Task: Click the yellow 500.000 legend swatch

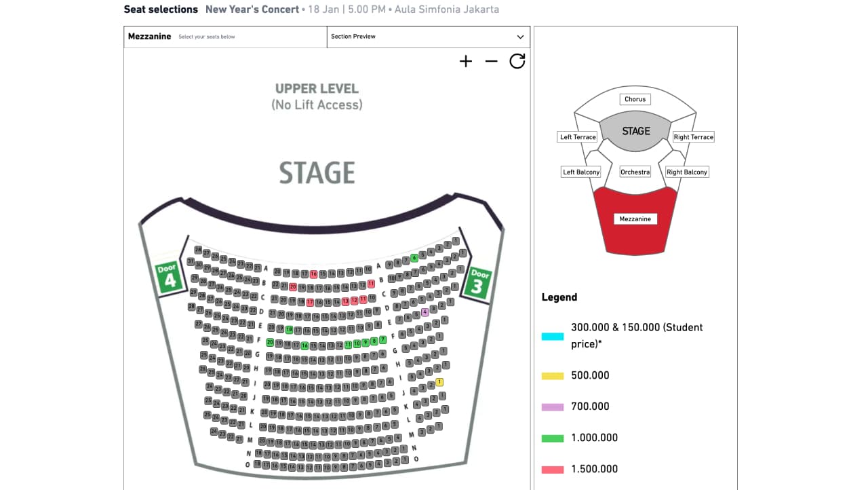Action: 552,376
